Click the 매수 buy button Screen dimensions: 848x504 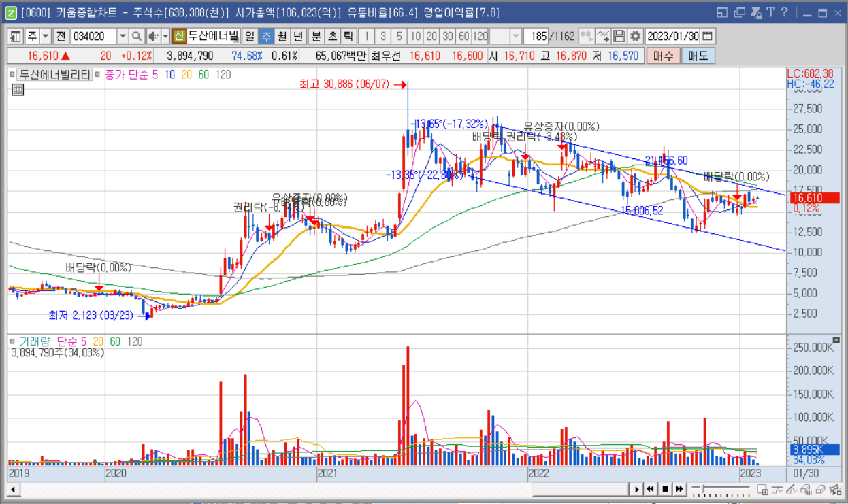663,56
